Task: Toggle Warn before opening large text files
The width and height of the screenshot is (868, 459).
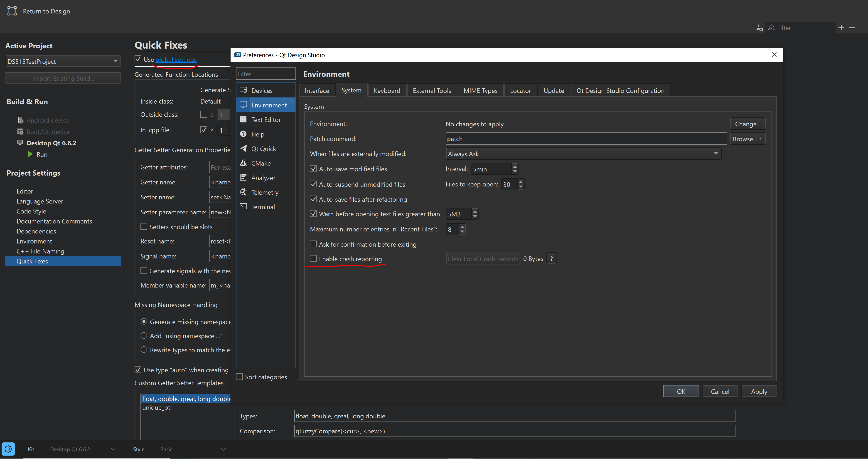Action: (313, 214)
